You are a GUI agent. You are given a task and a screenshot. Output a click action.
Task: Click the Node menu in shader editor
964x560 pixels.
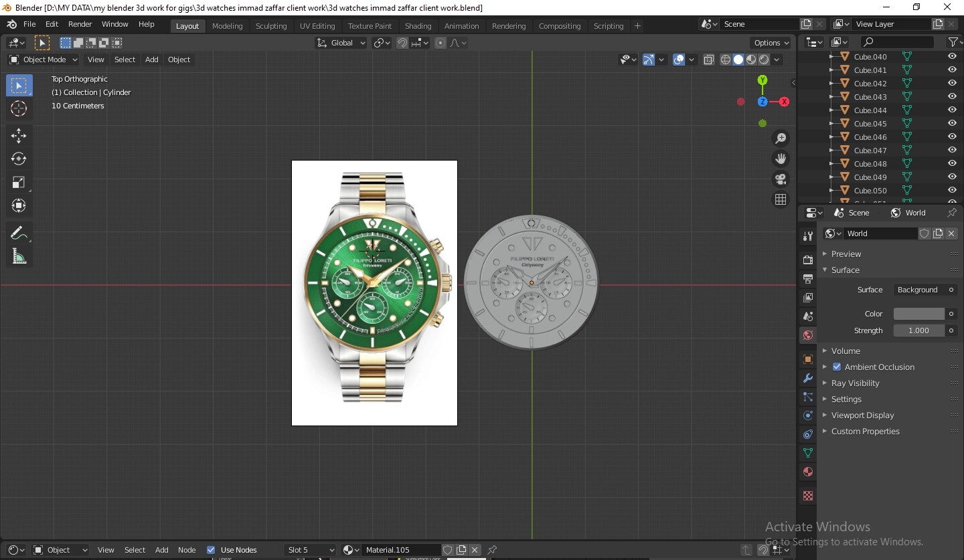[187, 550]
